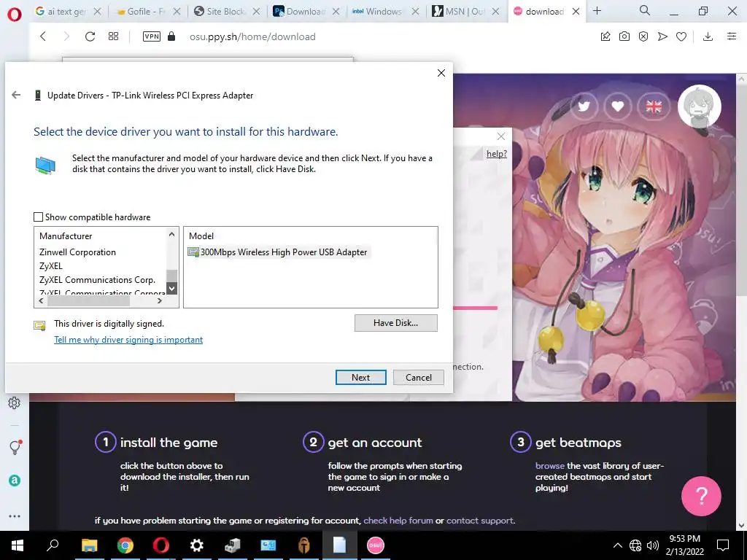Viewport: 747px width, 560px height.
Task: Open sidebar three-dots more menu
Action: tap(15, 516)
